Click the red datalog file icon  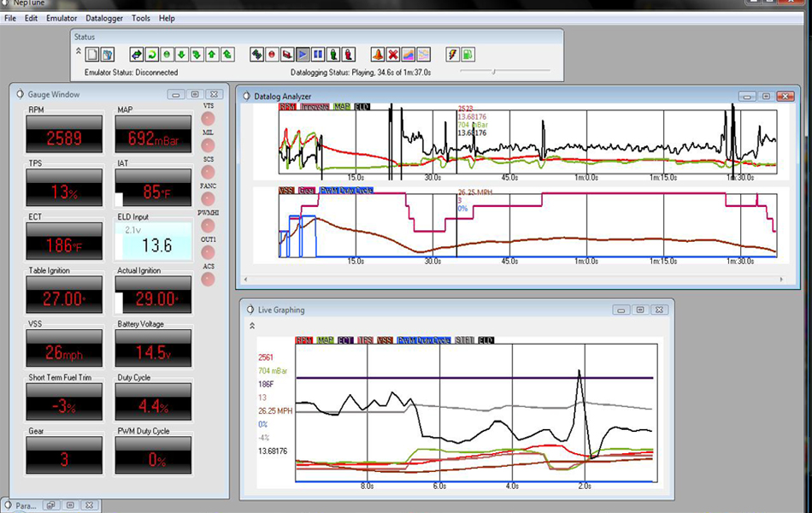tap(287, 55)
